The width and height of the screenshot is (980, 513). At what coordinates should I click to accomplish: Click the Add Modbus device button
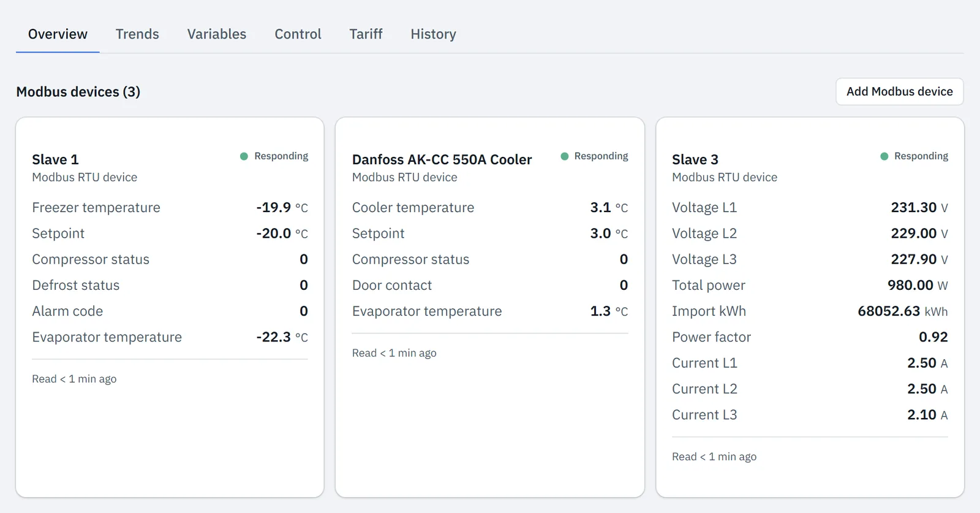[x=899, y=91]
